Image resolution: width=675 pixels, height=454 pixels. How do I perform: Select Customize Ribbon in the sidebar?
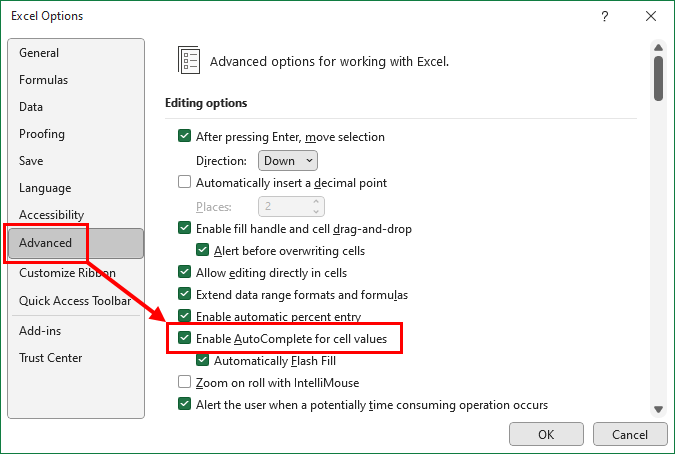[68, 273]
